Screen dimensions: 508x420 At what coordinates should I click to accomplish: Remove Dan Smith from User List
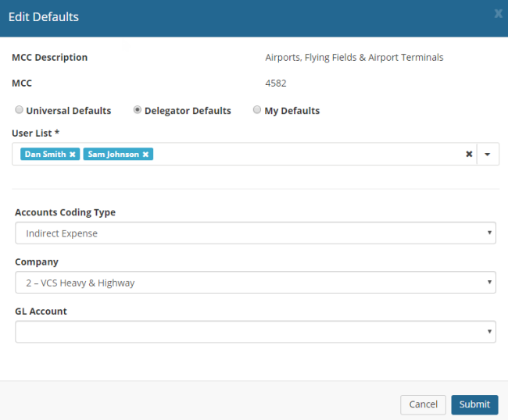pos(73,155)
